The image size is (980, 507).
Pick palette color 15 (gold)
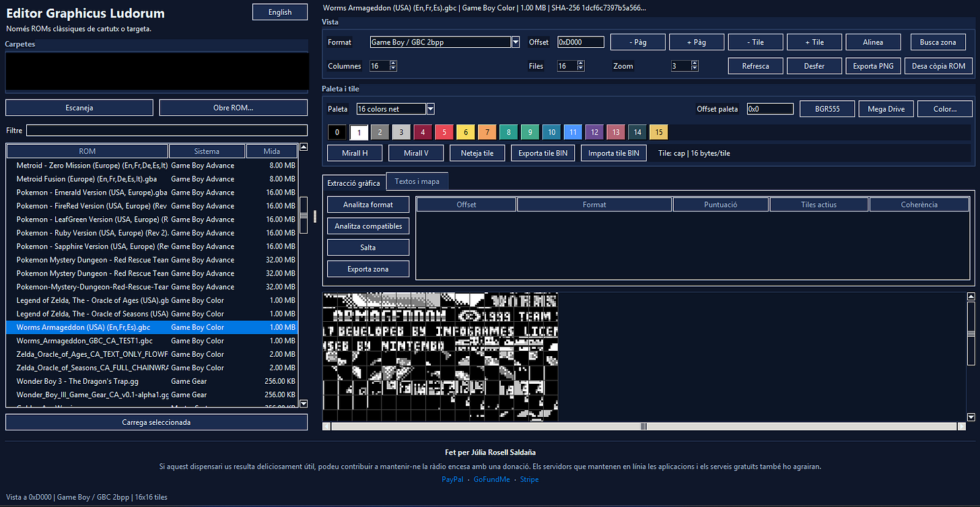coord(659,132)
